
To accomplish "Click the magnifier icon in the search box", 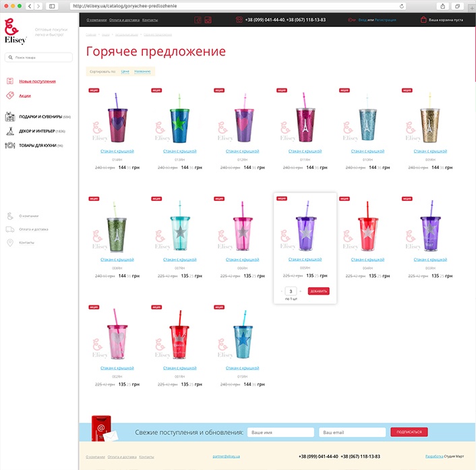I will (11, 57).
